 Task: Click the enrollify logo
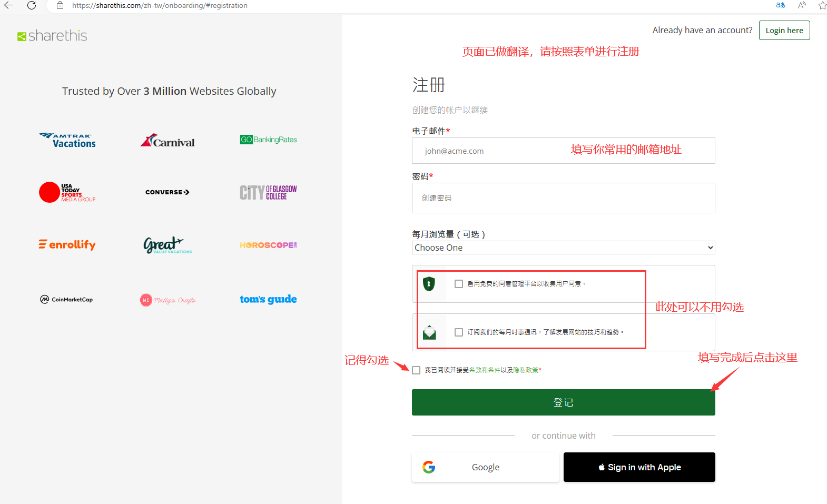point(67,244)
